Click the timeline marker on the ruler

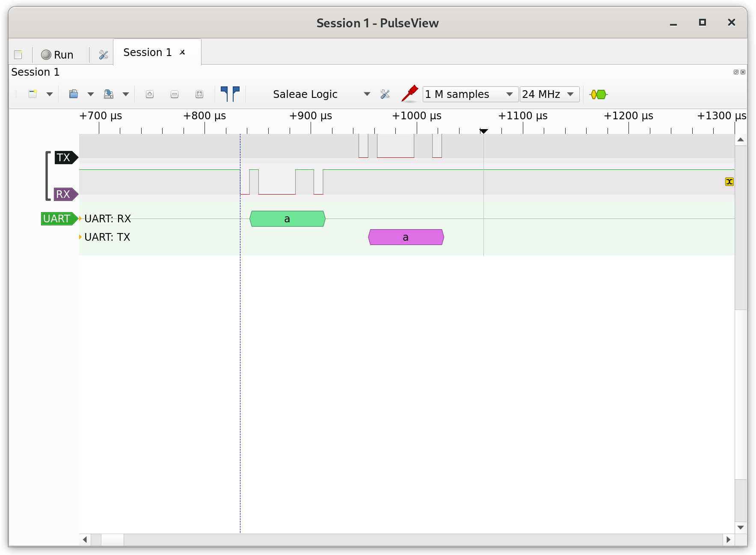click(x=483, y=131)
